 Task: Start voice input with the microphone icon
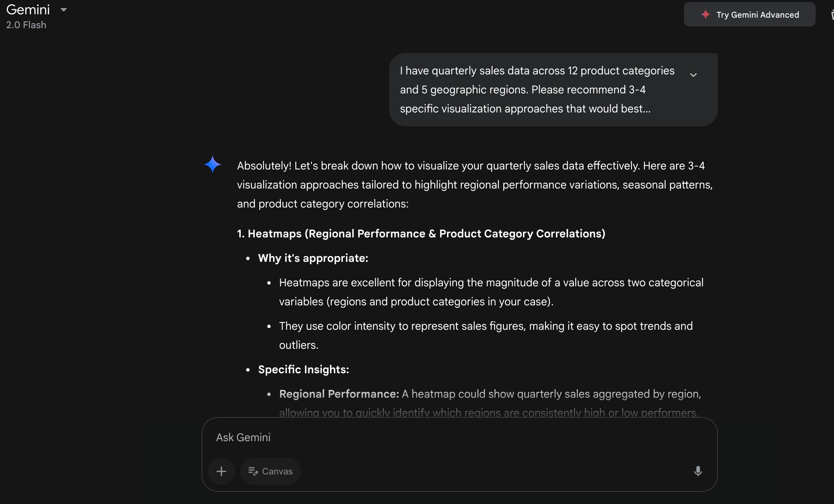point(698,471)
